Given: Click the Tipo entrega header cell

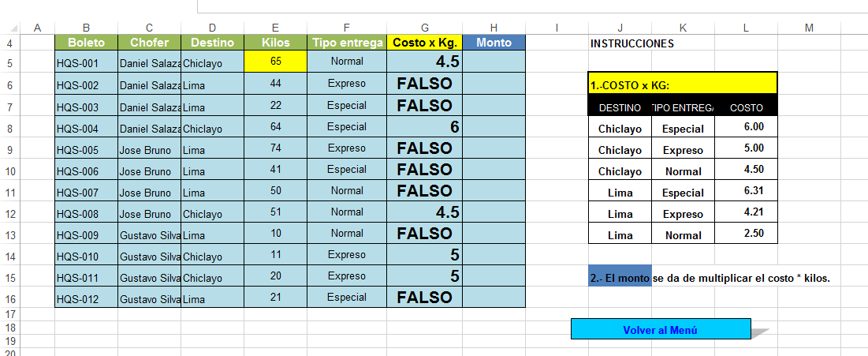Looking at the screenshot, I should point(347,42).
